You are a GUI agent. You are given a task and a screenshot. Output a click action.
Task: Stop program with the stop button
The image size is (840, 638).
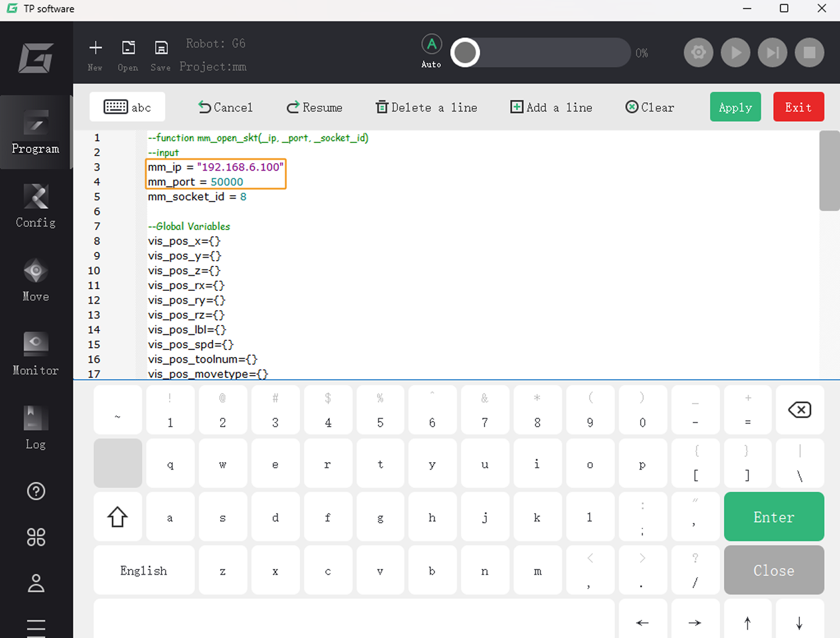coord(809,53)
